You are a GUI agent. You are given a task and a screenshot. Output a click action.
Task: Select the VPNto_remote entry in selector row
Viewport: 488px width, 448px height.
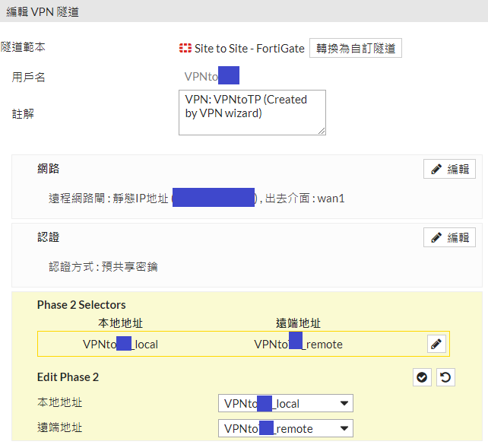click(x=298, y=344)
